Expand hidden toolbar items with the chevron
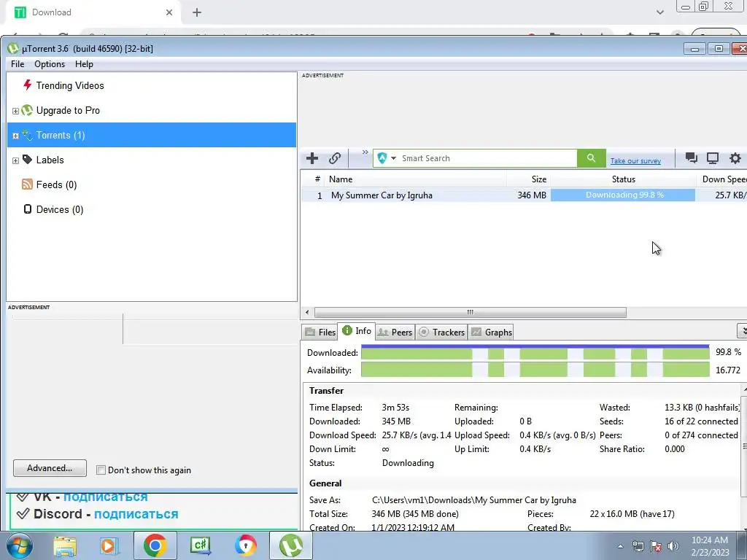 pos(365,152)
